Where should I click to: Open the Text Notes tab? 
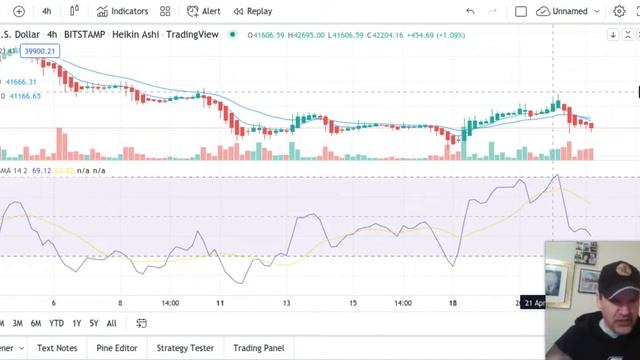point(57,348)
